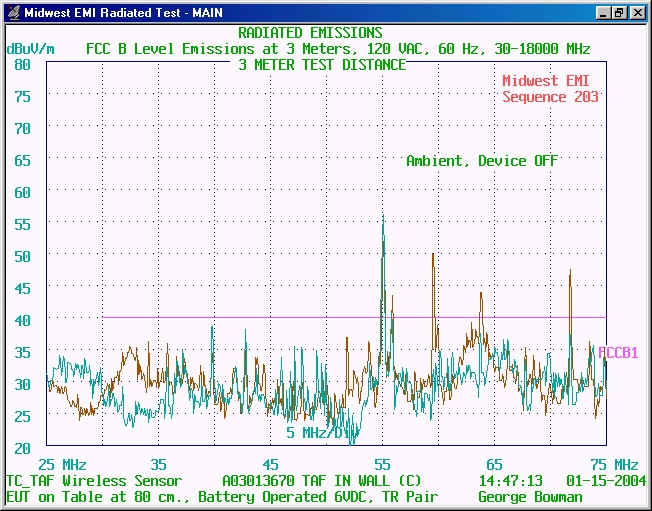
Task: Restore down the MAIN window
Action: pos(619,13)
